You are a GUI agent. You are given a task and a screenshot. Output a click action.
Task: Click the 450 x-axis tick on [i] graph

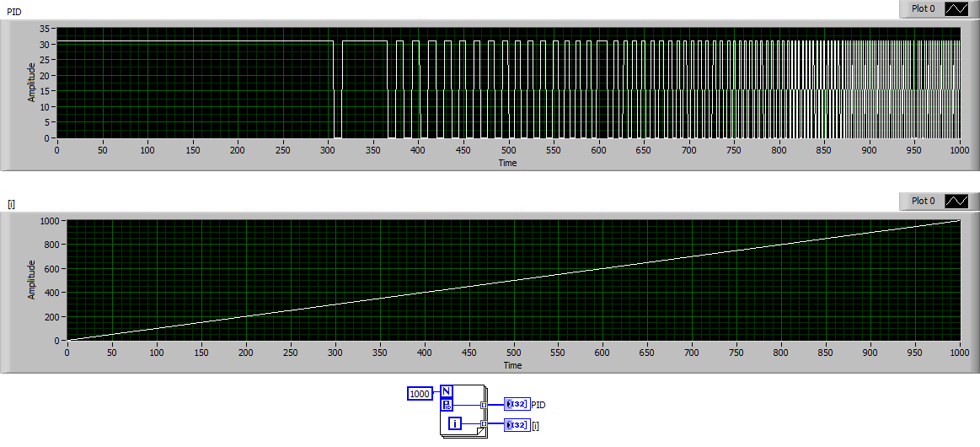(469, 353)
